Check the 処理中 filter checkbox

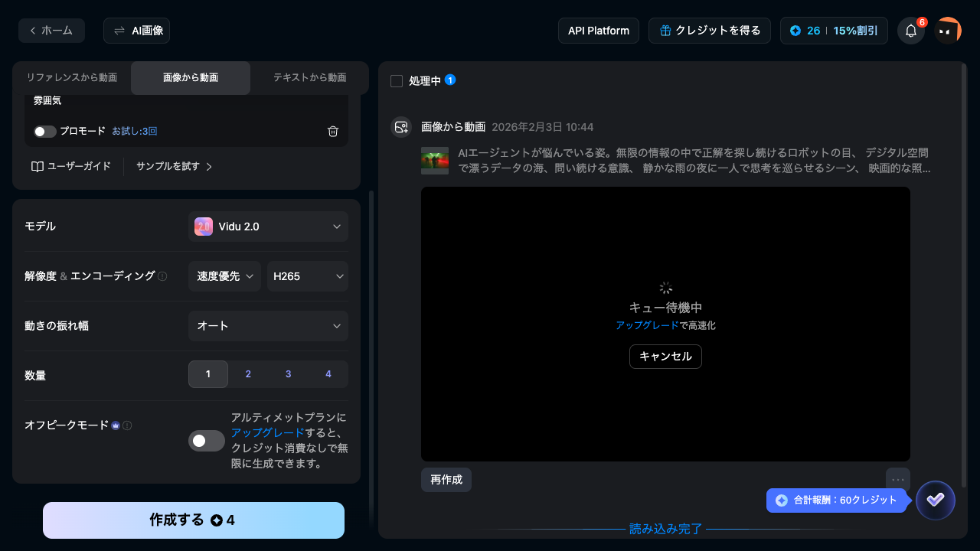397,80
